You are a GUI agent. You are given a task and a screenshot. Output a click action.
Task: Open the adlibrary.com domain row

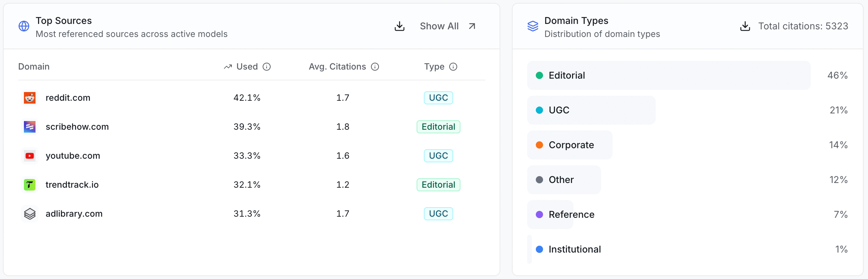point(251,214)
